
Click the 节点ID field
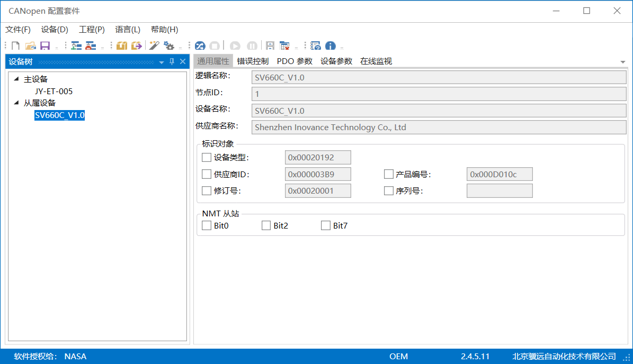coord(439,94)
